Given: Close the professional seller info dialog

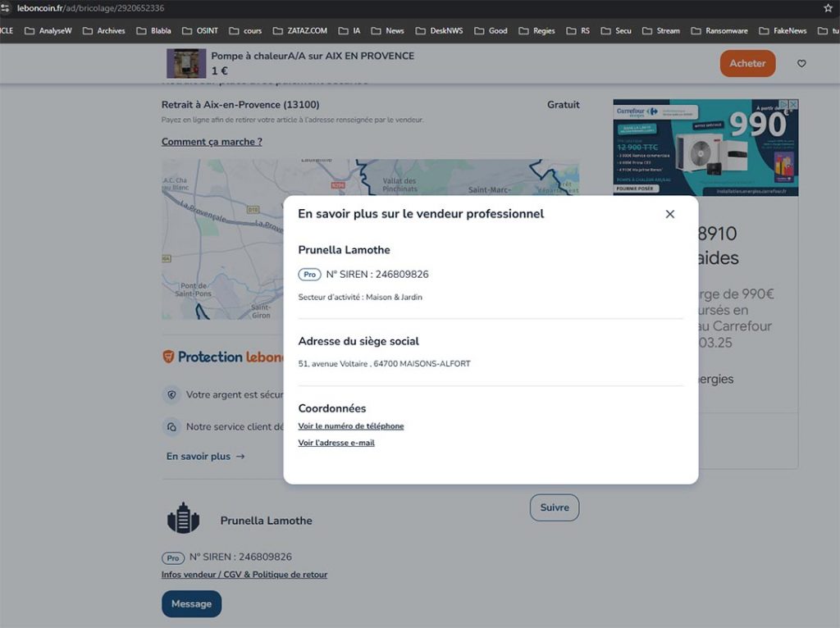Looking at the screenshot, I should pos(669,214).
